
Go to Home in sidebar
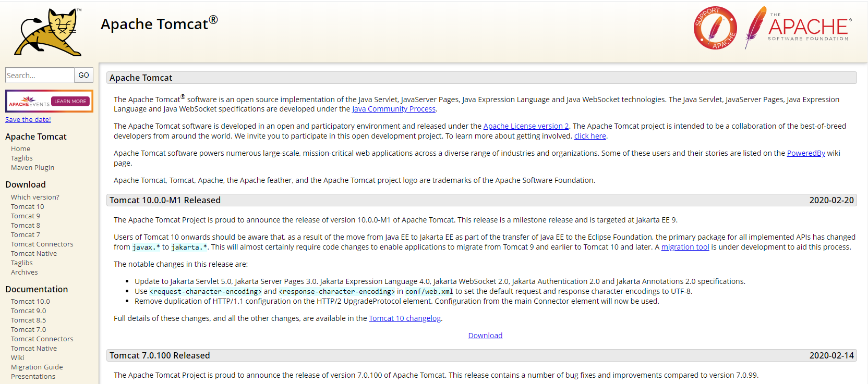[x=21, y=148]
